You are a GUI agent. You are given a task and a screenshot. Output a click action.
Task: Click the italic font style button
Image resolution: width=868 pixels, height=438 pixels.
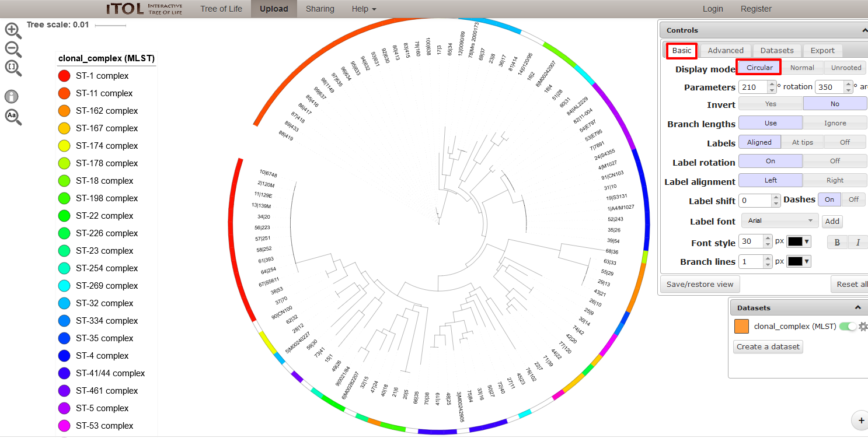coord(857,242)
